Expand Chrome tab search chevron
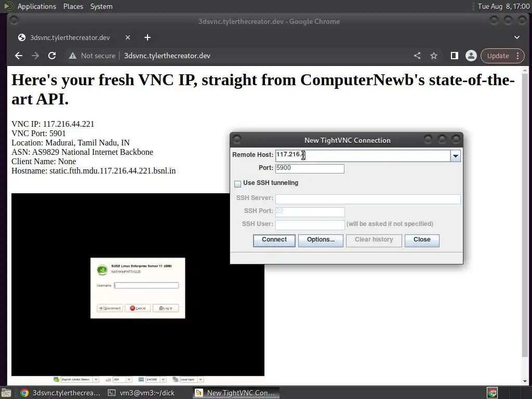The image size is (532, 399). point(517,37)
